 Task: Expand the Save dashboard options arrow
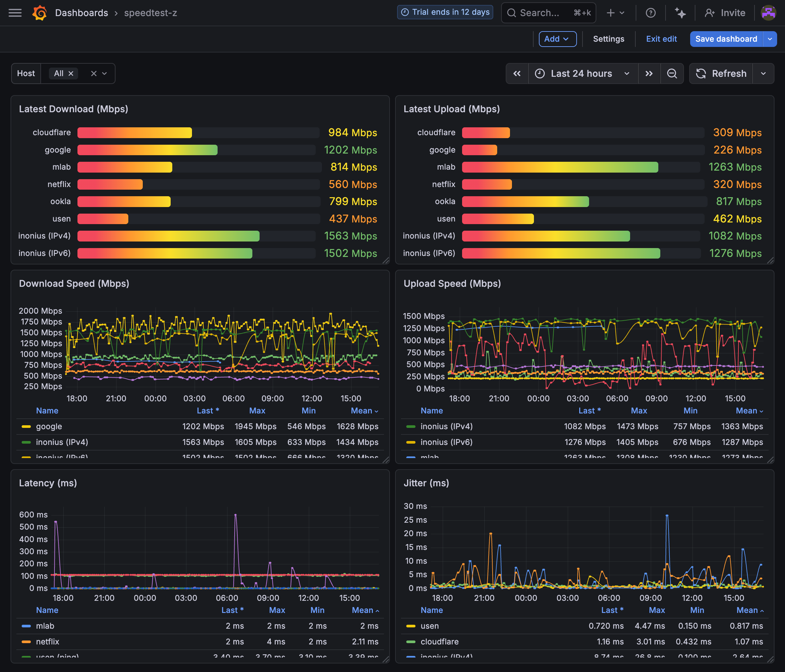[x=770, y=39]
